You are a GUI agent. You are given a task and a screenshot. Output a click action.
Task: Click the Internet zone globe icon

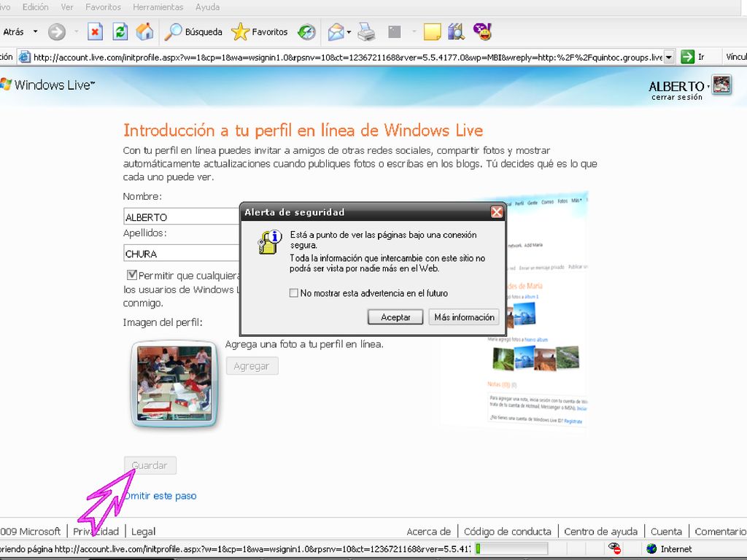[x=651, y=548]
